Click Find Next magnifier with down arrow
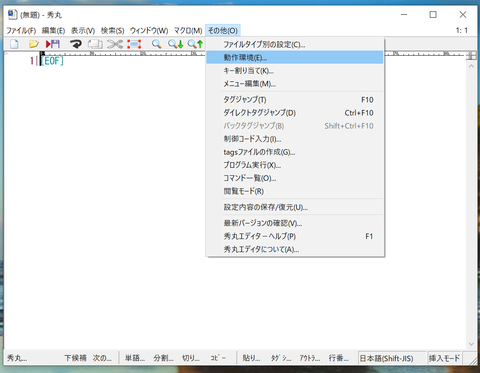This screenshot has height=373, width=480. coord(175,44)
